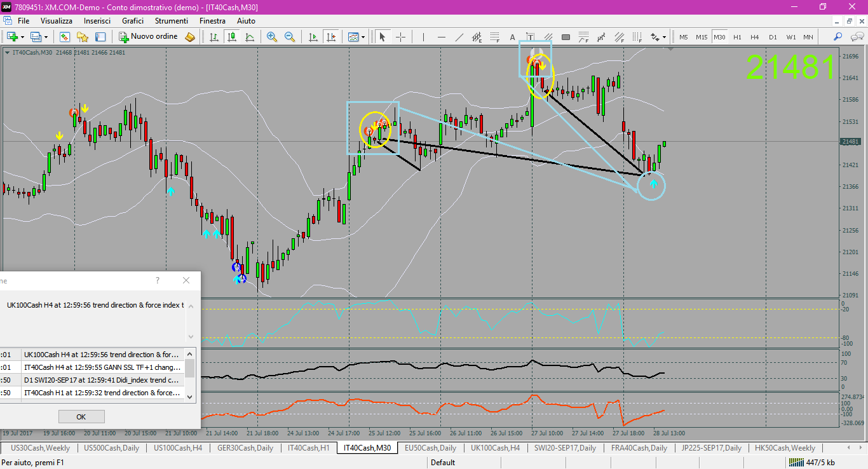
Task: Open the Navigator star-folder icon
Action: click(83, 37)
